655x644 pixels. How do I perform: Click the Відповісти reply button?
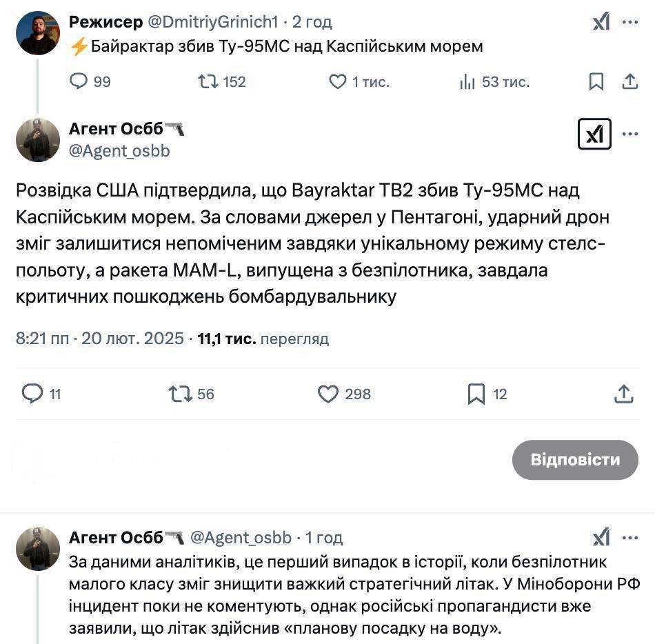point(575,460)
